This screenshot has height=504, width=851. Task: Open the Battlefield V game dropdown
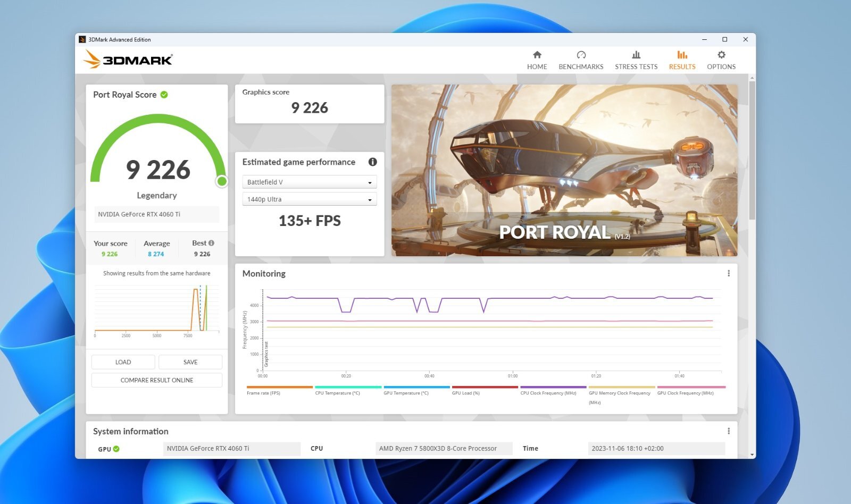click(310, 182)
